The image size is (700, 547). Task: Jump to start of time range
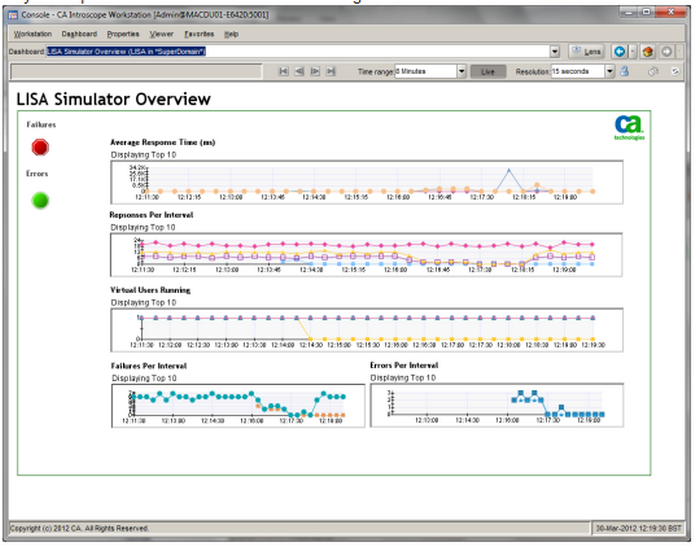point(283,71)
